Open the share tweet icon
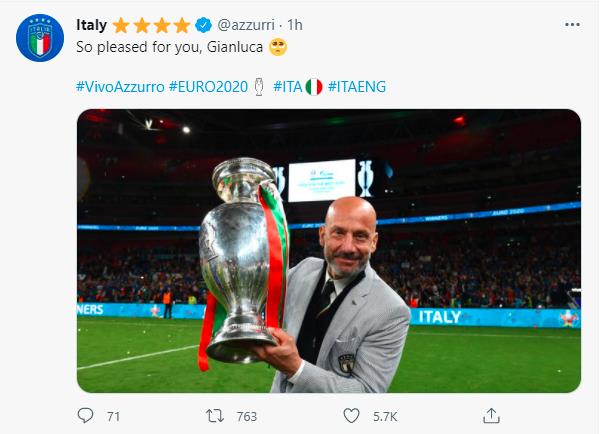Screen dimensions: 608x434 [490, 414]
